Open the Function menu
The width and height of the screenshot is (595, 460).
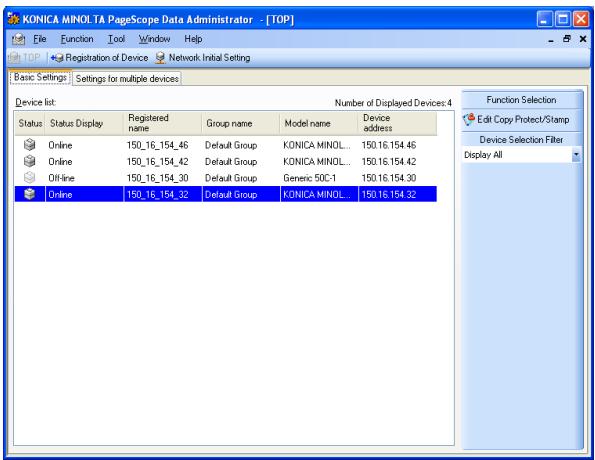coord(77,39)
